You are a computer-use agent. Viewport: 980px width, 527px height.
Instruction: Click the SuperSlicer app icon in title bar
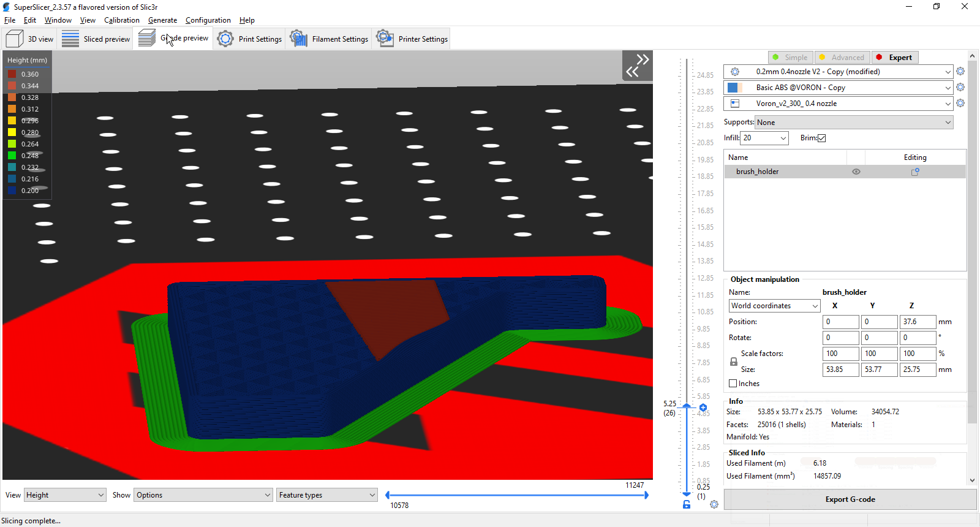(7, 7)
